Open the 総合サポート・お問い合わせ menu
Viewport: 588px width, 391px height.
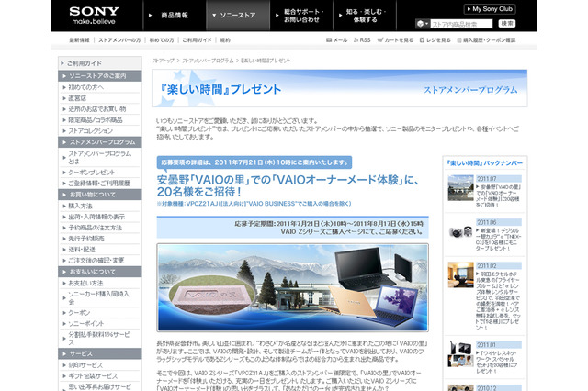point(301,16)
